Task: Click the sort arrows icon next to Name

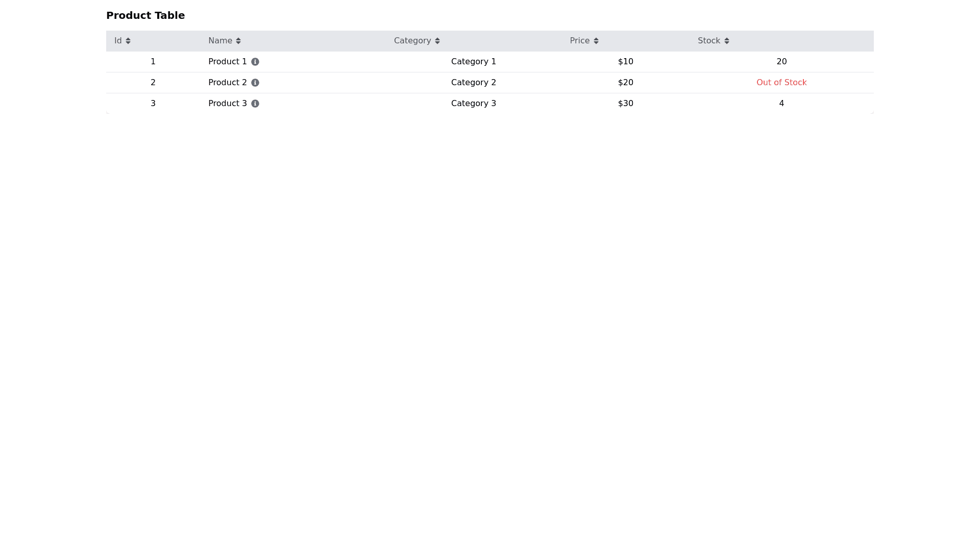Action: click(238, 41)
